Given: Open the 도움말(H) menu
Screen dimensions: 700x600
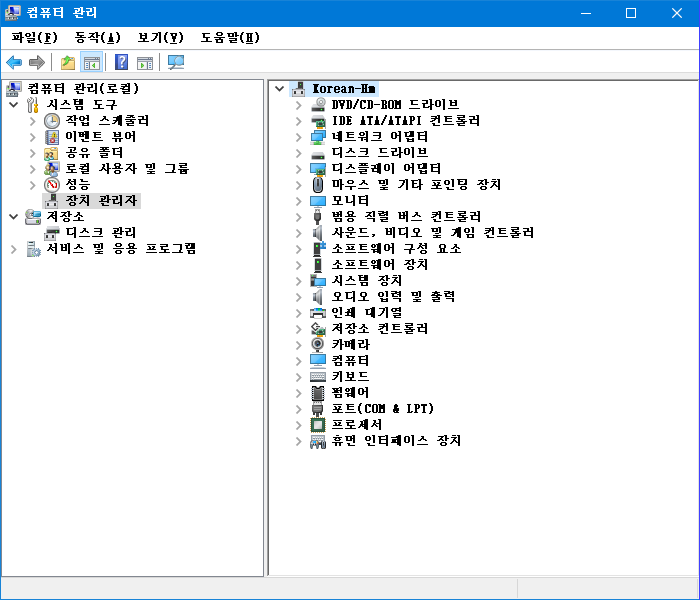Looking at the screenshot, I should [229, 38].
